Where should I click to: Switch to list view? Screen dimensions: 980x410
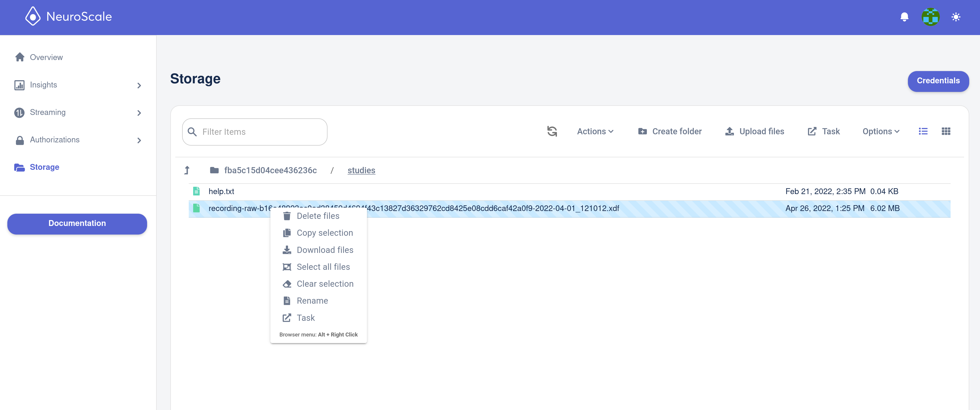(x=923, y=132)
